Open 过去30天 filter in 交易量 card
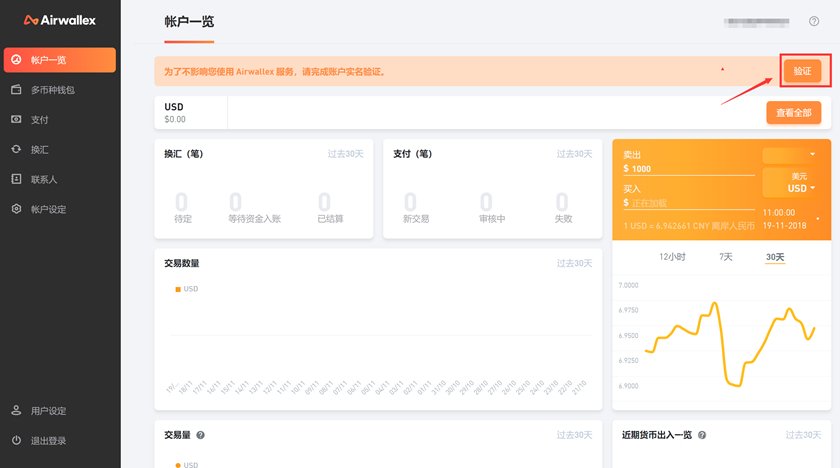840x468 pixels. [x=574, y=435]
